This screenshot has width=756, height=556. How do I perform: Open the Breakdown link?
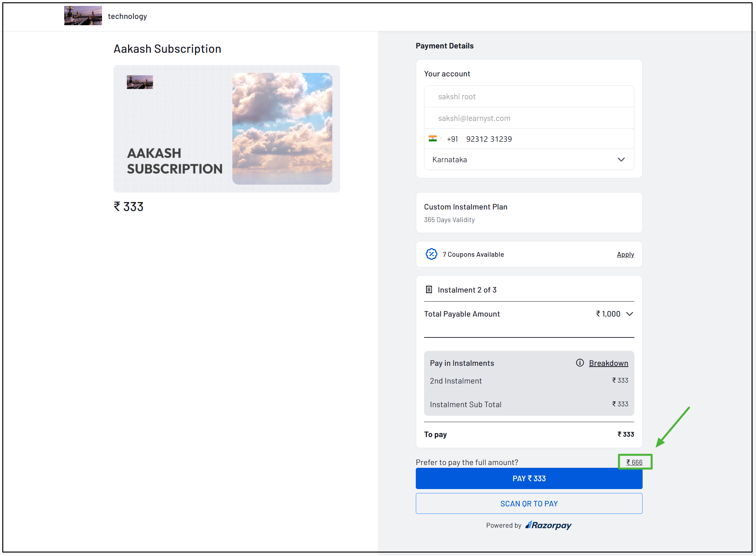tap(608, 363)
